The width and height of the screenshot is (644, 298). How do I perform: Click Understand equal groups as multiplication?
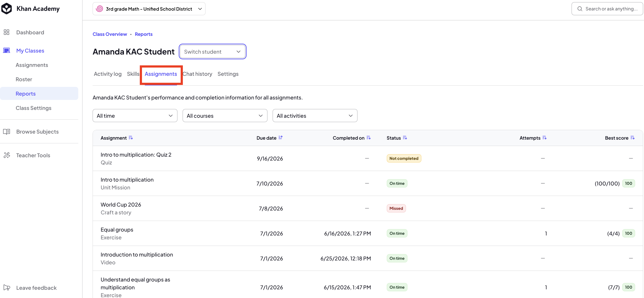tap(135, 283)
